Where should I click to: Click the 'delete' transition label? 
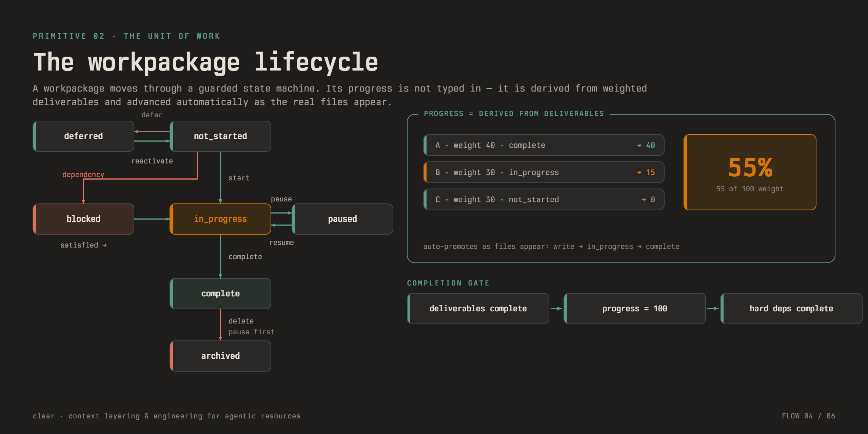coord(241,321)
